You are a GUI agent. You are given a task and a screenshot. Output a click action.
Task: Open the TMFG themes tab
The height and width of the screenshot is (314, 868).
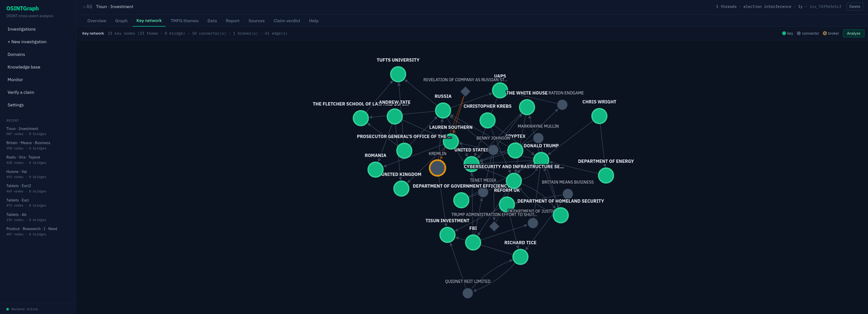point(185,20)
